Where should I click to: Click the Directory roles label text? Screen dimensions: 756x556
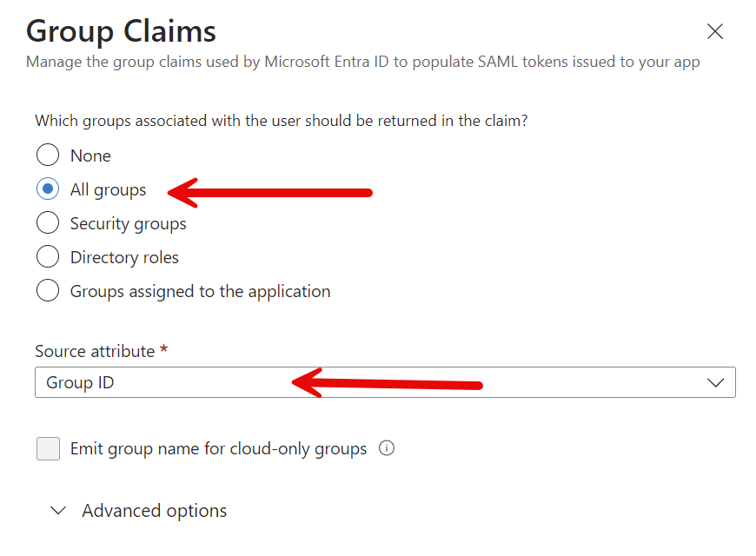pyautogui.click(x=123, y=256)
